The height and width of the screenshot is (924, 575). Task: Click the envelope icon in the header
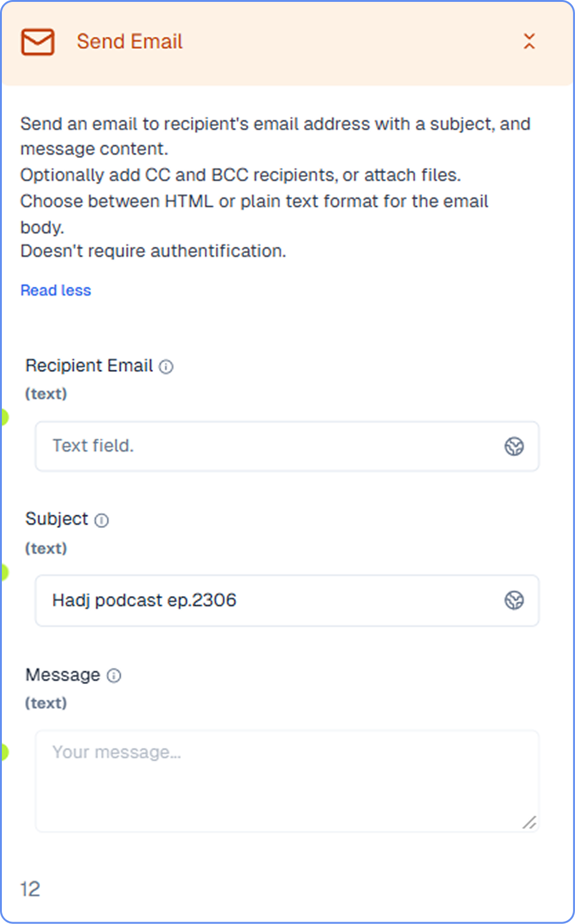37,42
